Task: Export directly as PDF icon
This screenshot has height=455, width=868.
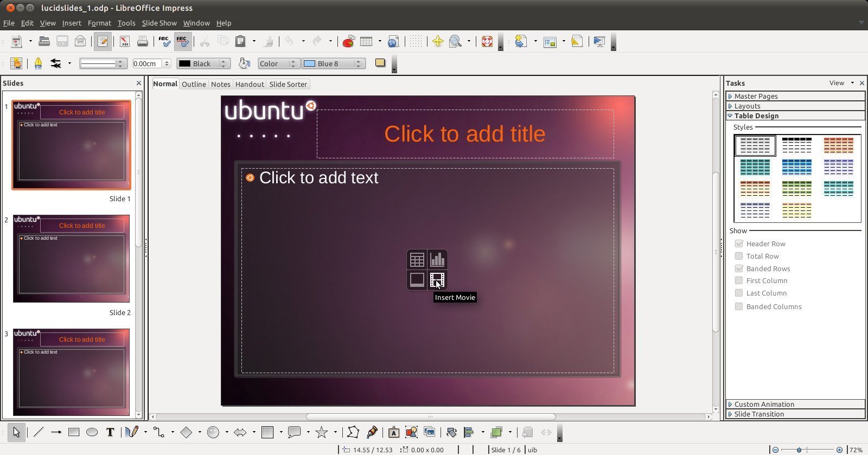Action: (x=125, y=41)
